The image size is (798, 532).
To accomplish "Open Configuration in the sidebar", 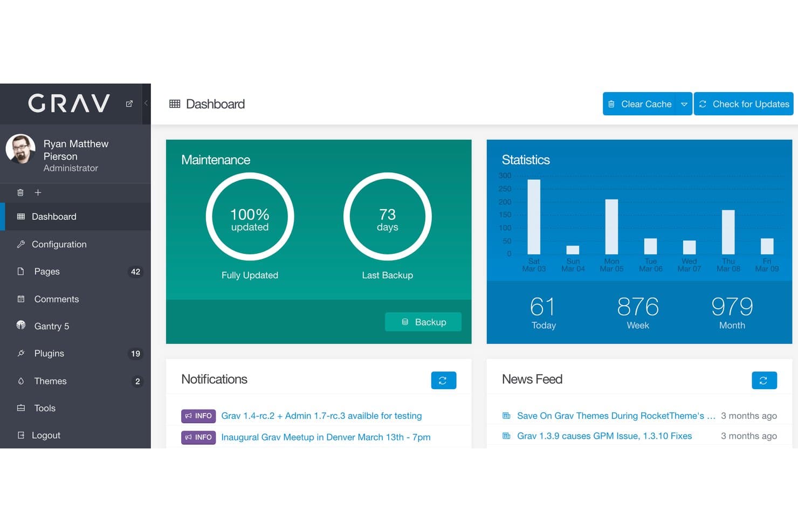I will (75, 244).
